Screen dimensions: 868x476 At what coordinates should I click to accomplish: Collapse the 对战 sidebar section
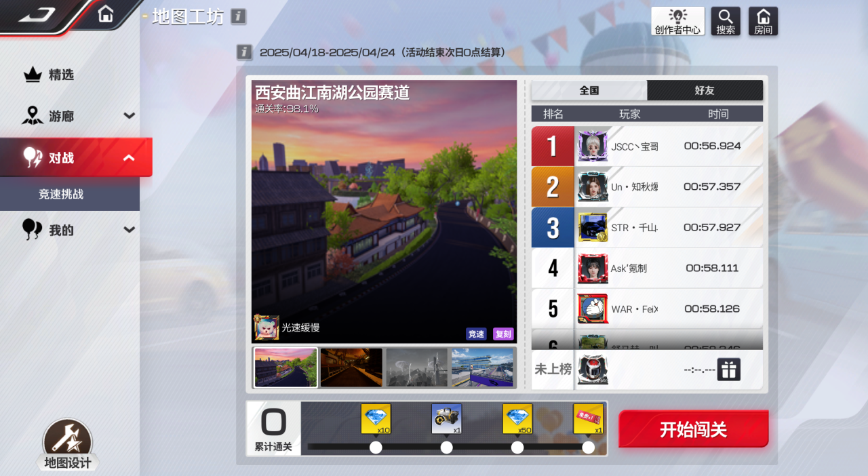129,158
